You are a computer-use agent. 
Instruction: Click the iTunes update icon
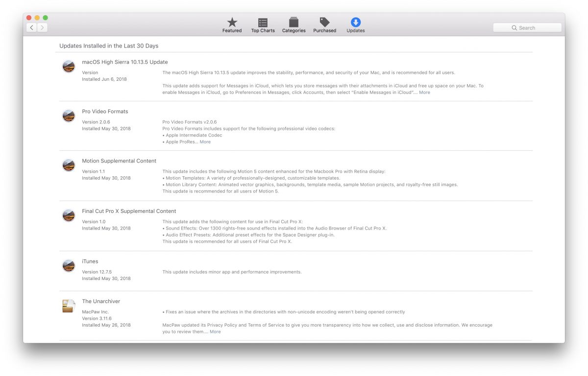(69, 265)
